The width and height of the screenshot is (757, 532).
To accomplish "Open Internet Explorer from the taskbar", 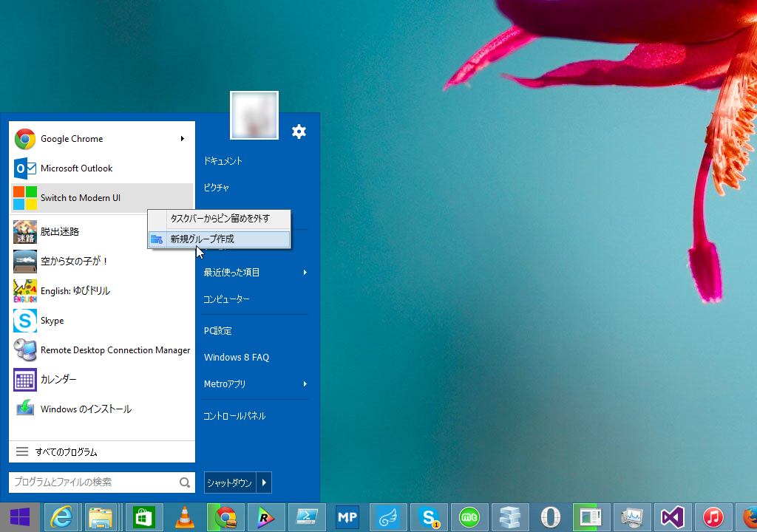I will point(62,517).
